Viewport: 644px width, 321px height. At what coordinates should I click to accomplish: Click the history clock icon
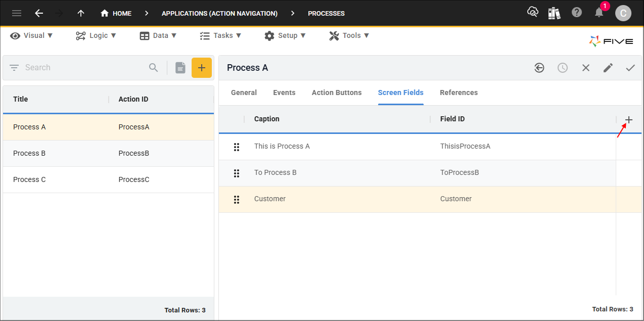click(563, 68)
